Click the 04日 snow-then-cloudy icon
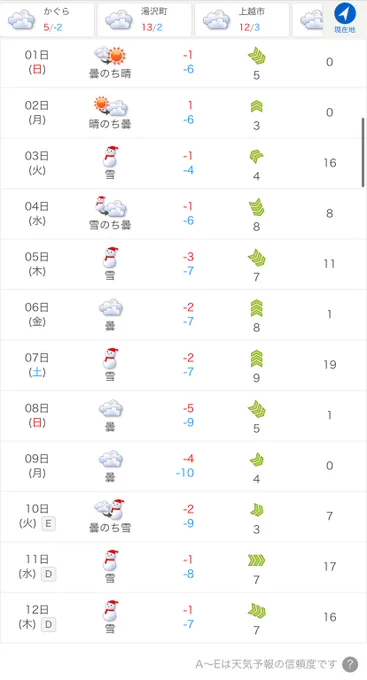367x680 pixels. coord(110,207)
